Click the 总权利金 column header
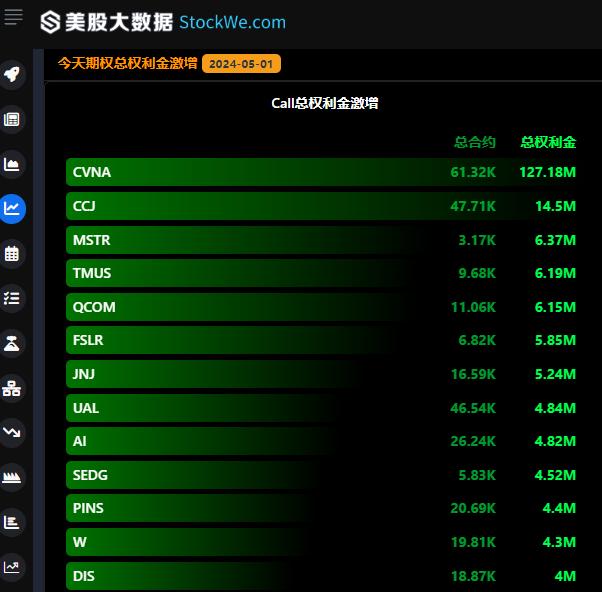This screenshot has width=602, height=592. click(548, 142)
